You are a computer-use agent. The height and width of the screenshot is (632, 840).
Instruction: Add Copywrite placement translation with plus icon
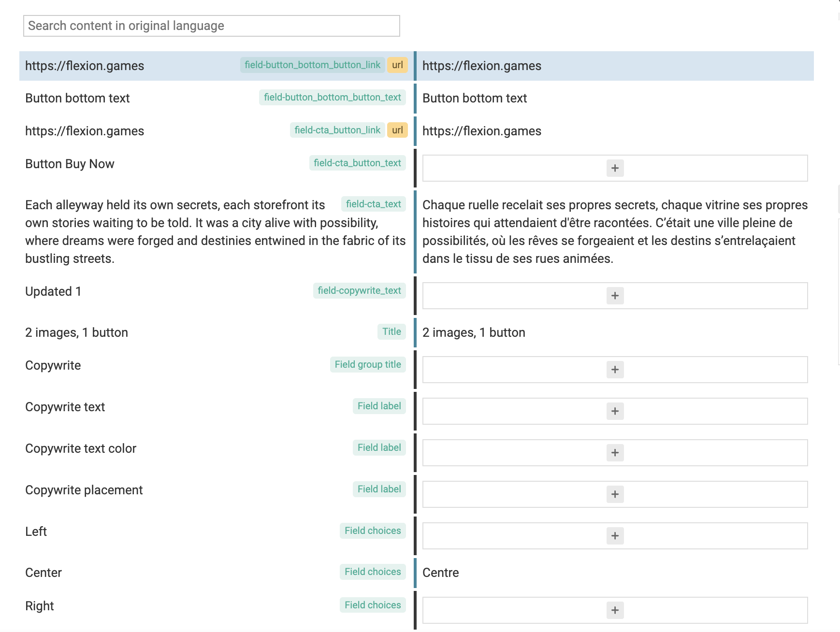point(615,494)
